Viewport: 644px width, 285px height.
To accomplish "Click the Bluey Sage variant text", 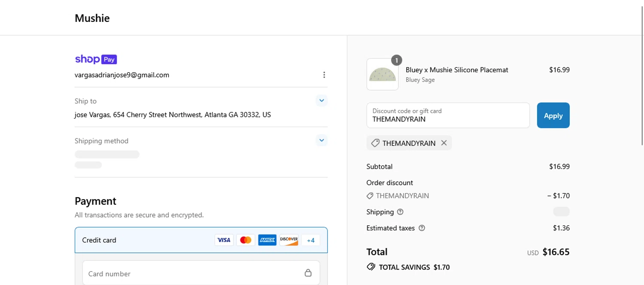I will [420, 80].
